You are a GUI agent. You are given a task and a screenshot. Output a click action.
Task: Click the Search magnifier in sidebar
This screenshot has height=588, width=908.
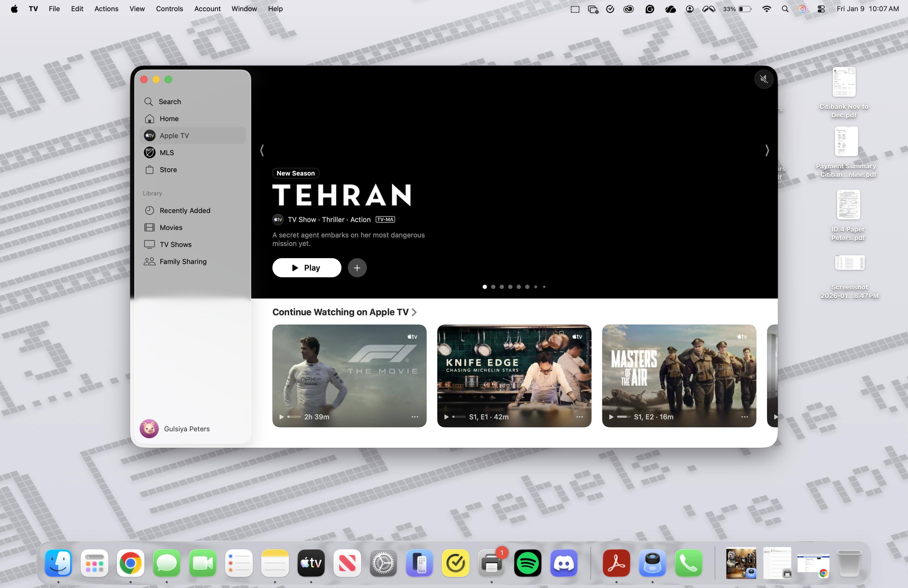click(x=148, y=101)
